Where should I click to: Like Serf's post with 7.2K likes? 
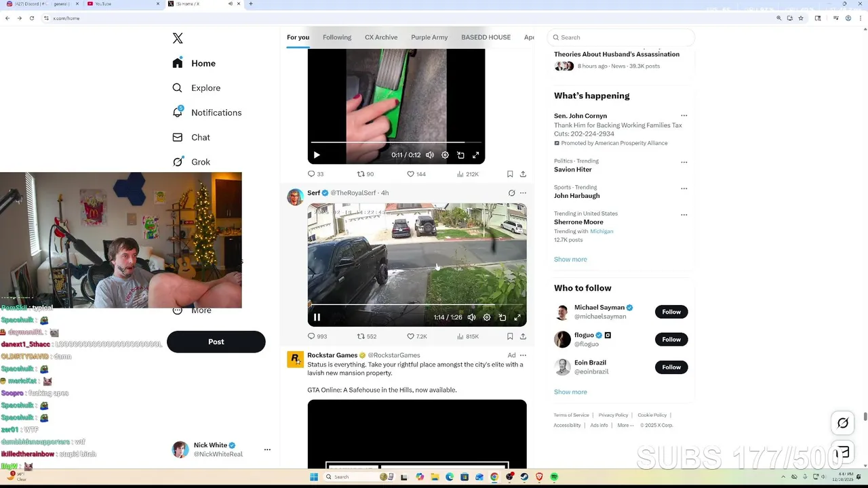pos(417,336)
